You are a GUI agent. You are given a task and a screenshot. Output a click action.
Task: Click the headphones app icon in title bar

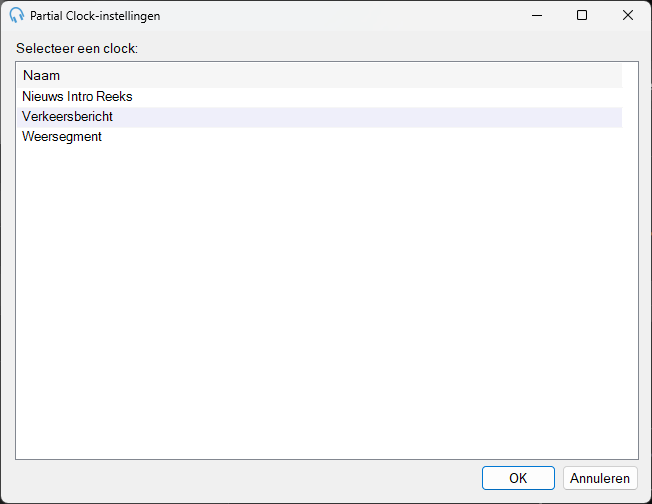point(16,15)
